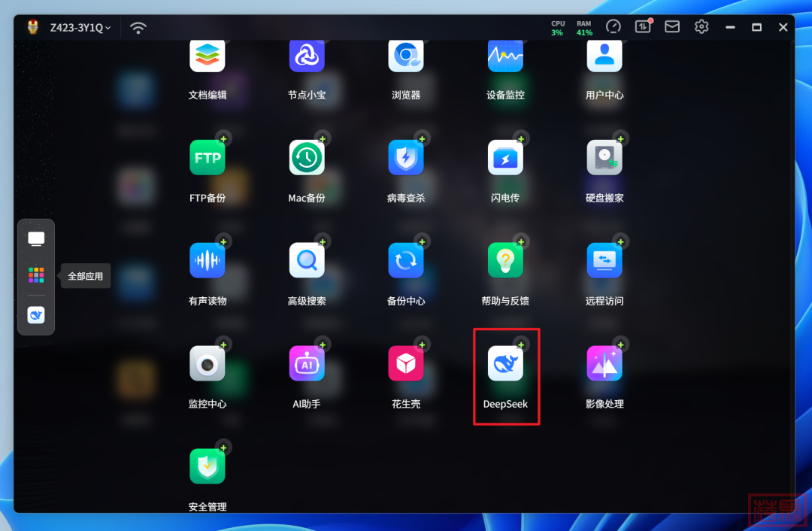Launch the 有声读物 audiobook app
Image resolution: width=812 pixels, height=531 pixels.
point(208,260)
